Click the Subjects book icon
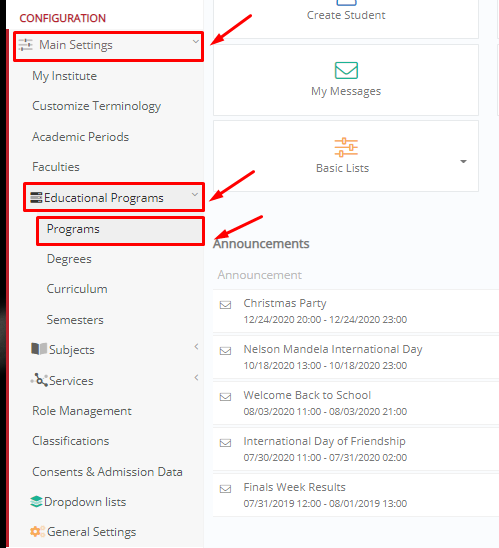The width and height of the screenshot is (499, 548). [x=39, y=349]
